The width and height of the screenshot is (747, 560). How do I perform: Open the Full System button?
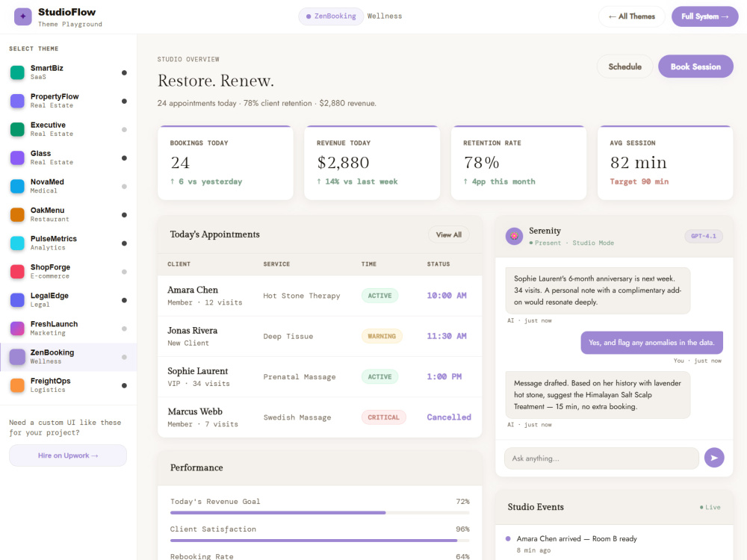click(704, 16)
